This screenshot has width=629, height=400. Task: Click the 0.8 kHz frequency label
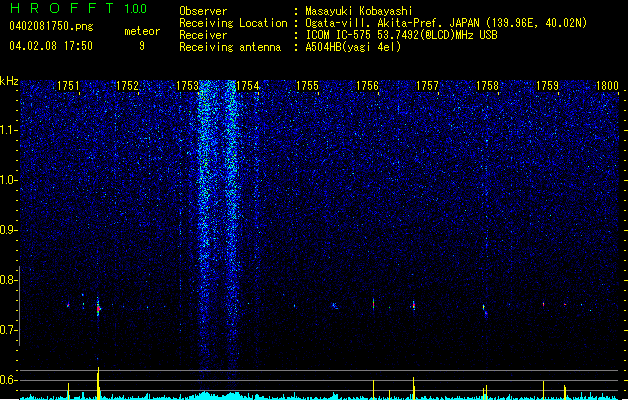pyautogui.click(x=9, y=280)
